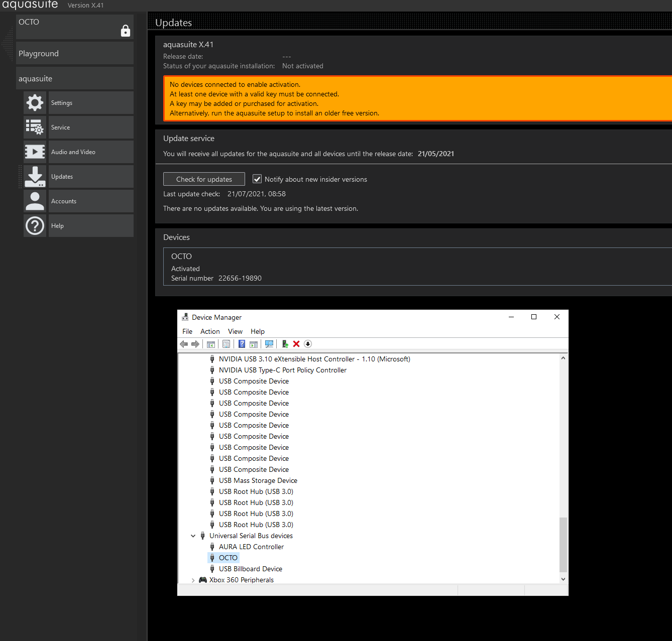Click the red X uninstall device icon
The height and width of the screenshot is (641, 672).
(296, 344)
